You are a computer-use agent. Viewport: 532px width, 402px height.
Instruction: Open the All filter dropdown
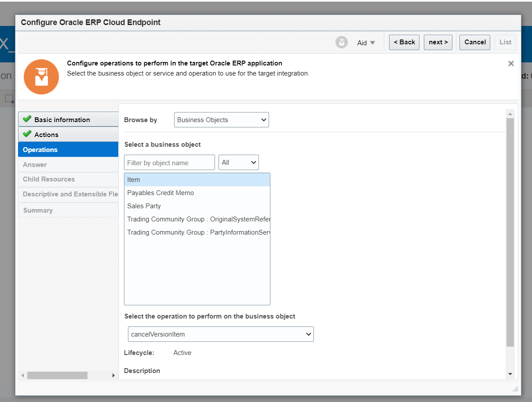point(239,163)
